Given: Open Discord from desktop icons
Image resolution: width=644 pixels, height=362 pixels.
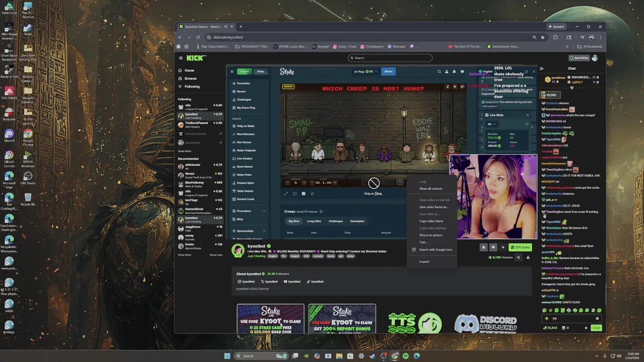Looking at the screenshot, I should tap(9, 135).
